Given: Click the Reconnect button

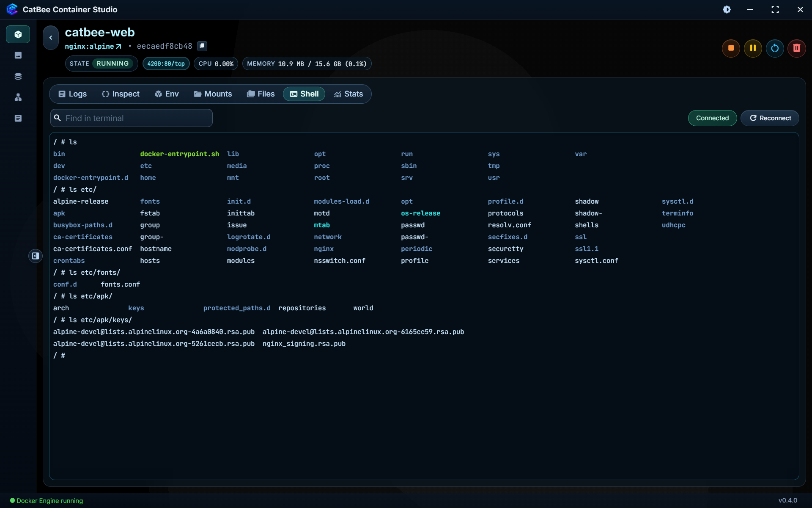Looking at the screenshot, I should pos(770,118).
